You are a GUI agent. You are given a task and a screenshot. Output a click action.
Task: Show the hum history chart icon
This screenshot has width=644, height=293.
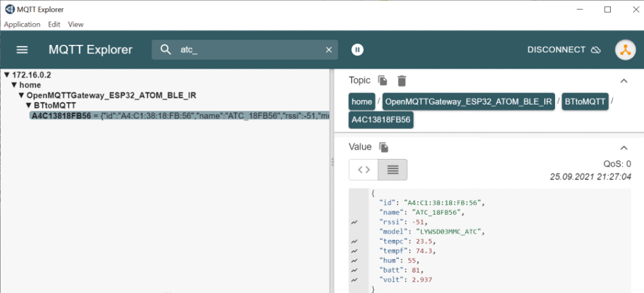coord(355,260)
